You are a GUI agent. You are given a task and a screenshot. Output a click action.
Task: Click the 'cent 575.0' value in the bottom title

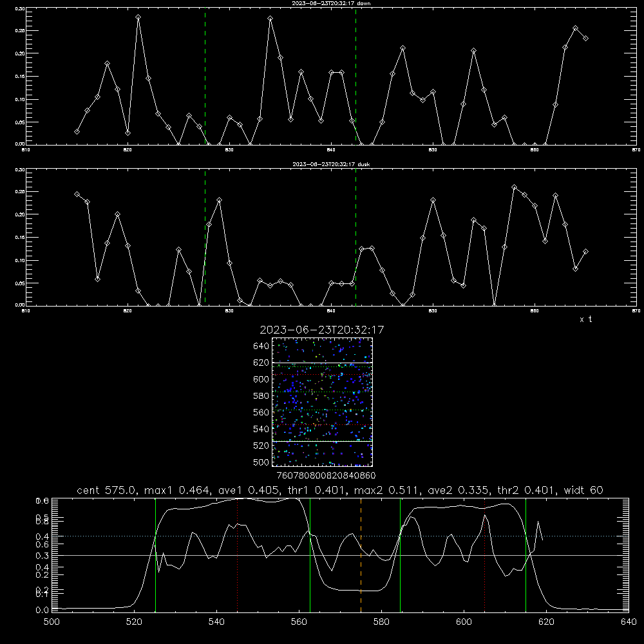[x=107, y=490]
